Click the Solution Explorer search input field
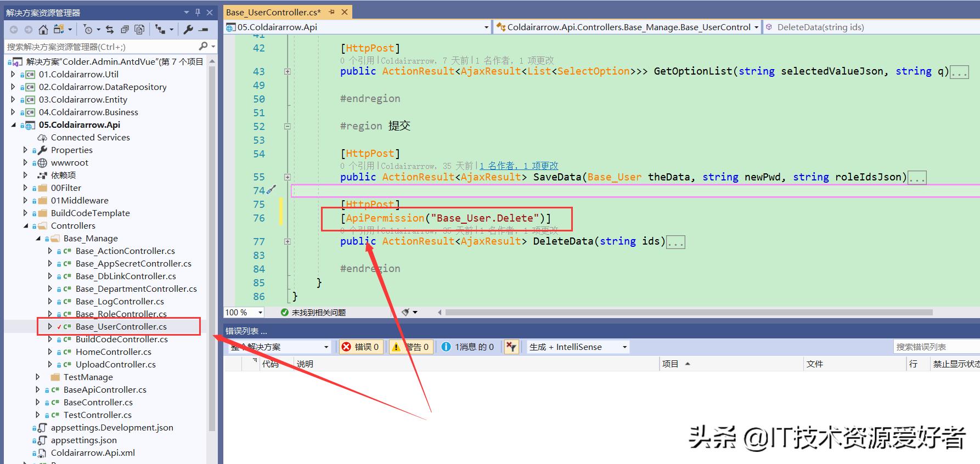Screen dimensions: 980x464 [102, 47]
